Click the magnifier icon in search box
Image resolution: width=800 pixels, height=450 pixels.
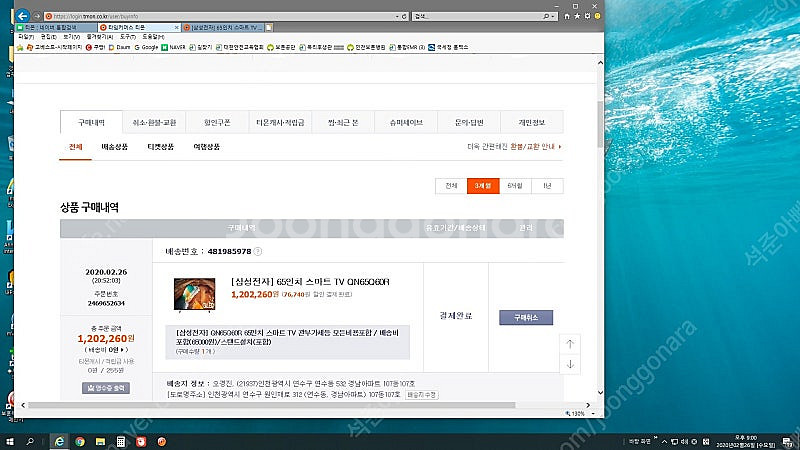[x=546, y=16]
